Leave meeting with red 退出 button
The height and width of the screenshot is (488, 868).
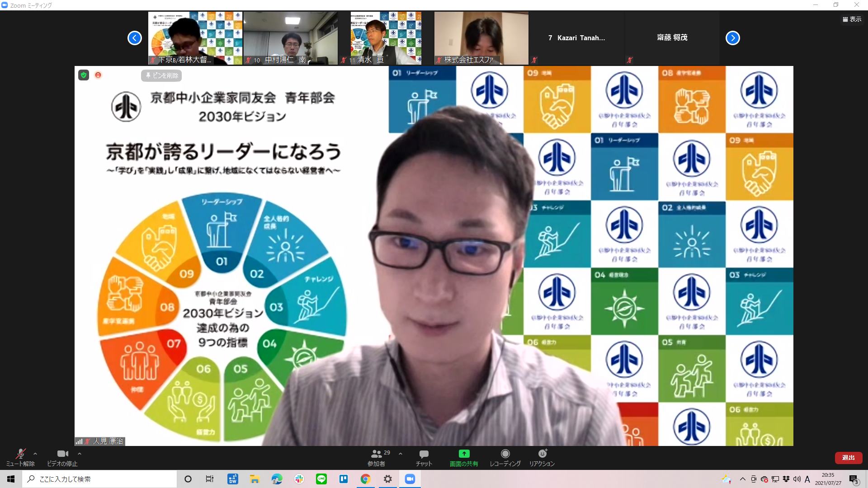[848, 458]
